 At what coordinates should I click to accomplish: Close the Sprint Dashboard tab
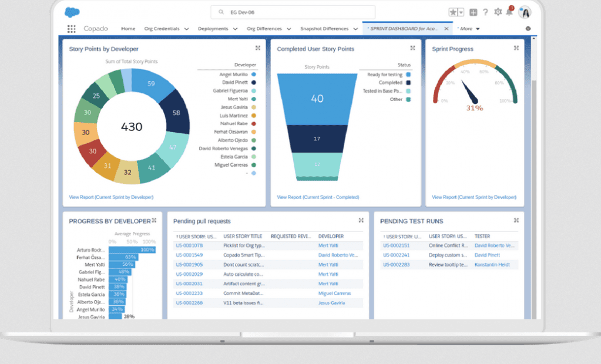[x=446, y=28]
